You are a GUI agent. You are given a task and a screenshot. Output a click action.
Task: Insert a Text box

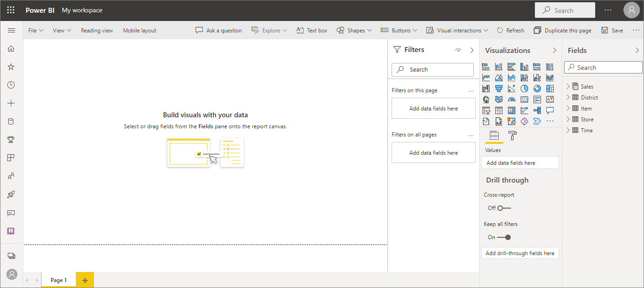click(x=312, y=30)
